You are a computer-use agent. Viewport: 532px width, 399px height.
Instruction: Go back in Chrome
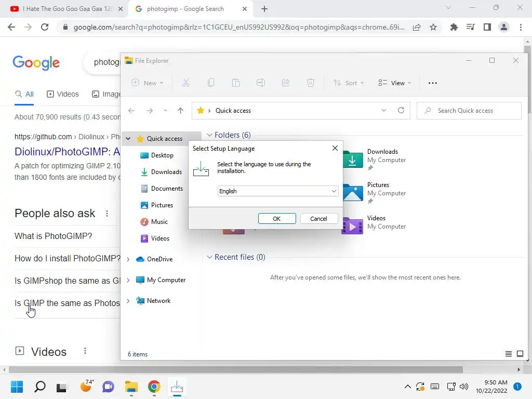pos(11,27)
